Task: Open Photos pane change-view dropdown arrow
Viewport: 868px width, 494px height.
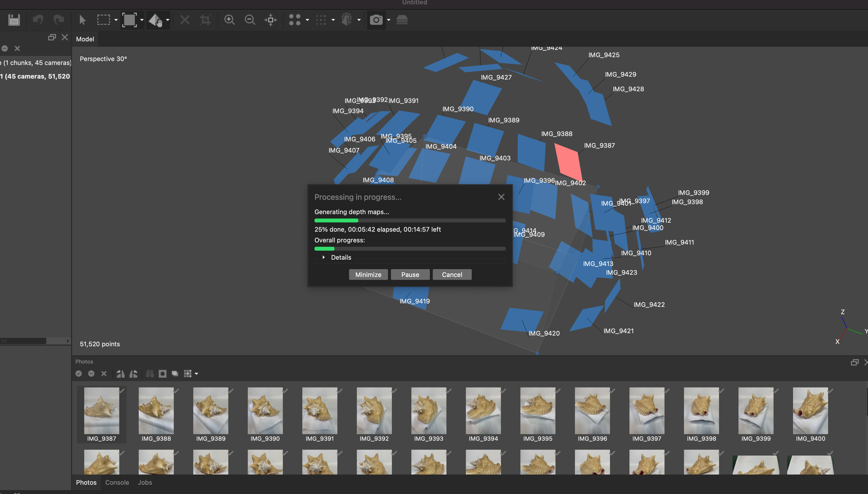Action: (x=196, y=374)
